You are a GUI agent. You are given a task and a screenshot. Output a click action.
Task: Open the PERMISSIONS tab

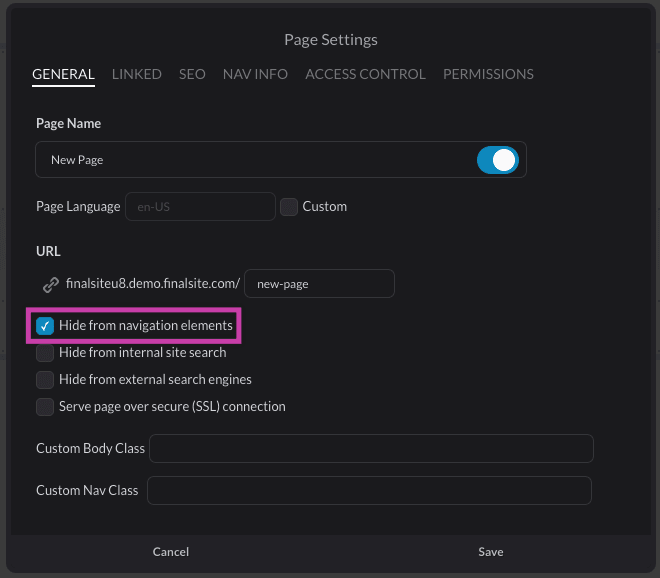[x=488, y=74]
